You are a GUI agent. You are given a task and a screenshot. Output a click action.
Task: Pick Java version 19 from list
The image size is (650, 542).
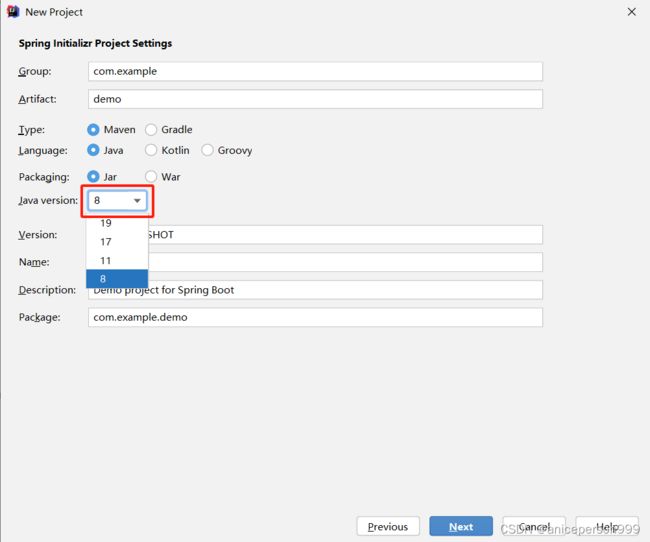[117, 223]
